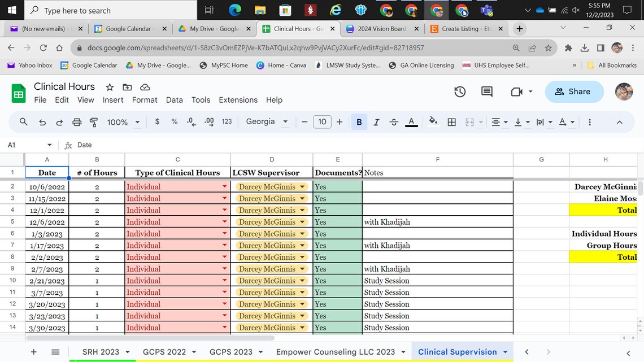Open the borders tool

point(451,121)
